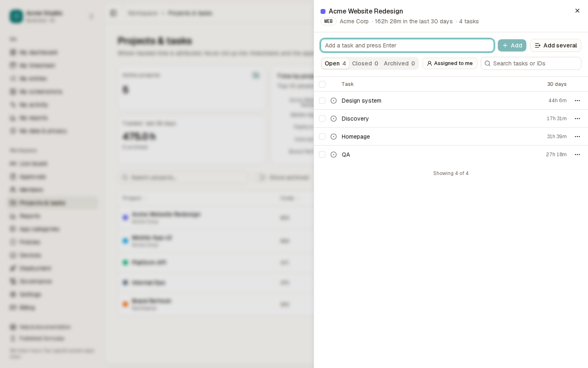This screenshot has height=368, width=588.
Task: Open the Design system task
Action: [x=361, y=101]
